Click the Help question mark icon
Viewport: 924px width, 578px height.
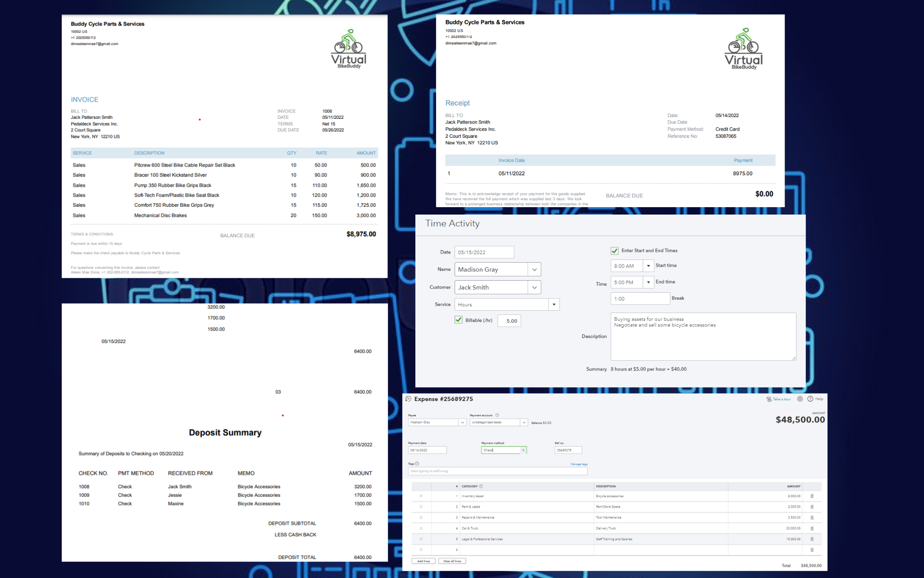coord(810,399)
